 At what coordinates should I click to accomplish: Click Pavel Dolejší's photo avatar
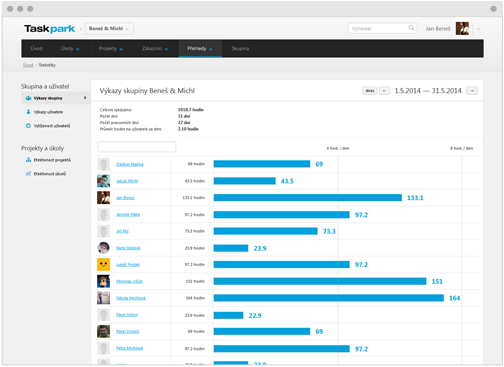coord(103,331)
